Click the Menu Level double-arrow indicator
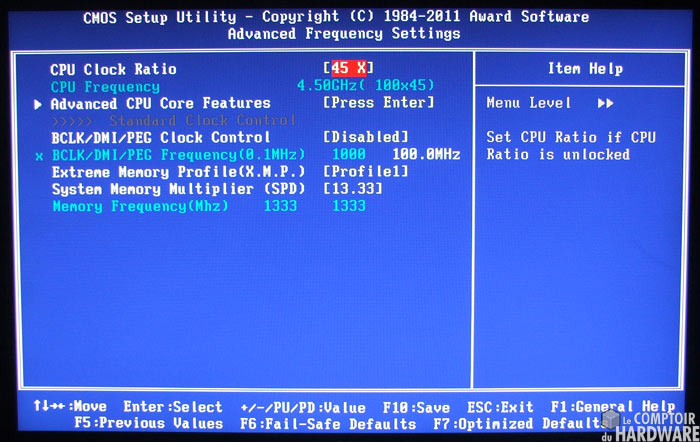Screen dimensions: 700x442 605,103
